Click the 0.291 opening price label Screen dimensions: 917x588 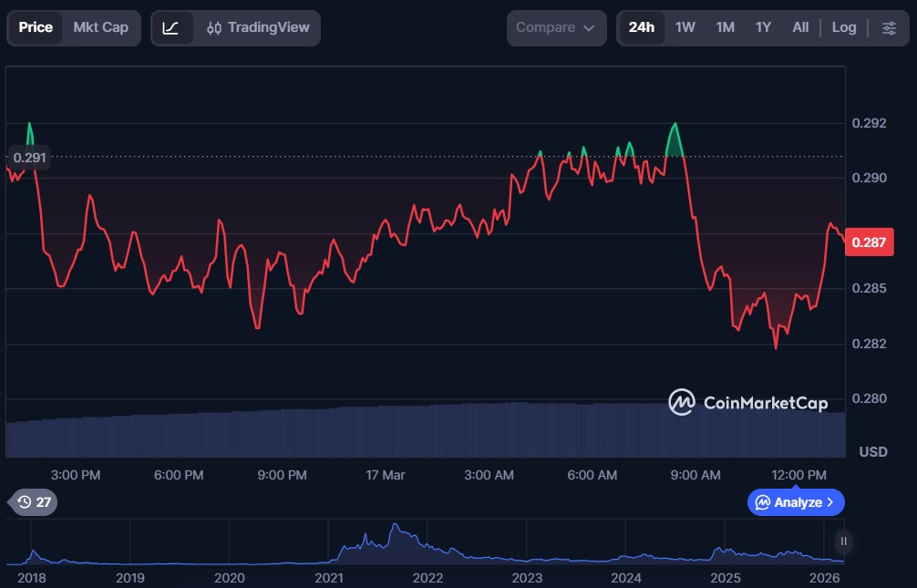pos(29,158)
